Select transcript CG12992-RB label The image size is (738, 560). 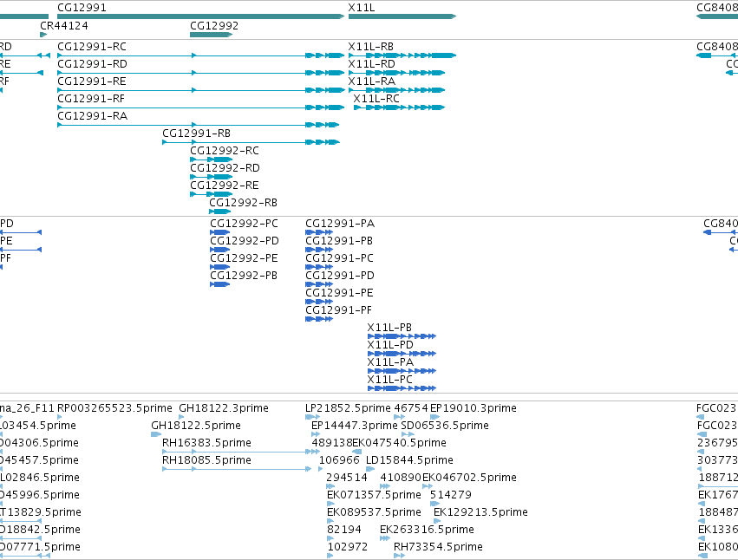(244, 203)
